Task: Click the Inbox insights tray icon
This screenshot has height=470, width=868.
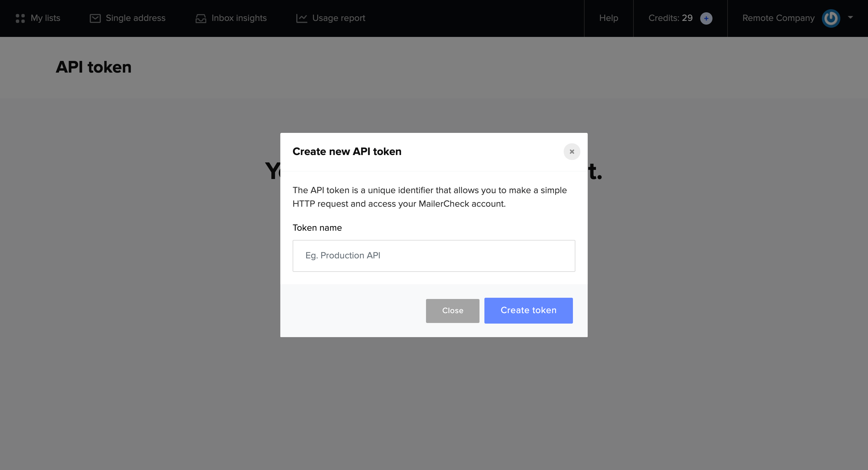Action: pos(201,18)
